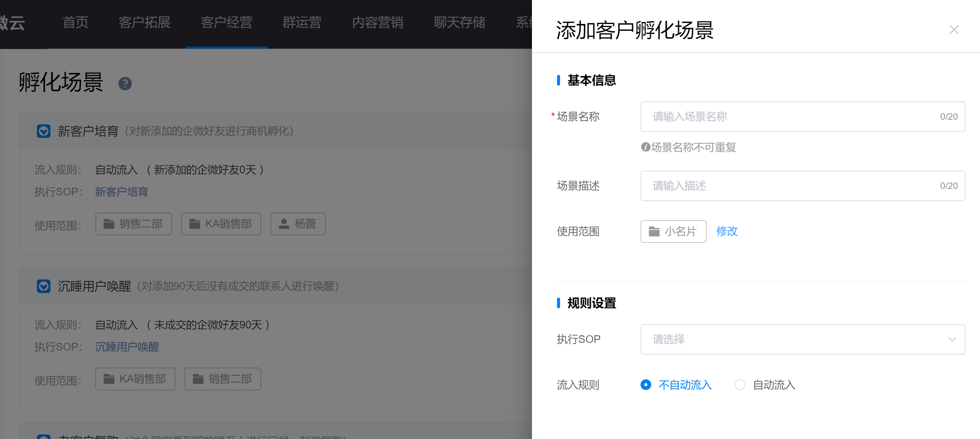Open the 执行SOP dropdown
The image size is (980, 439).
(x=802, y=339)
